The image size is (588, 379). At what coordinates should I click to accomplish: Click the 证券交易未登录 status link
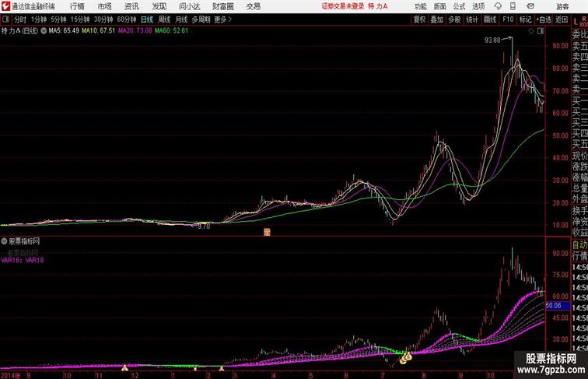[343, 6]
